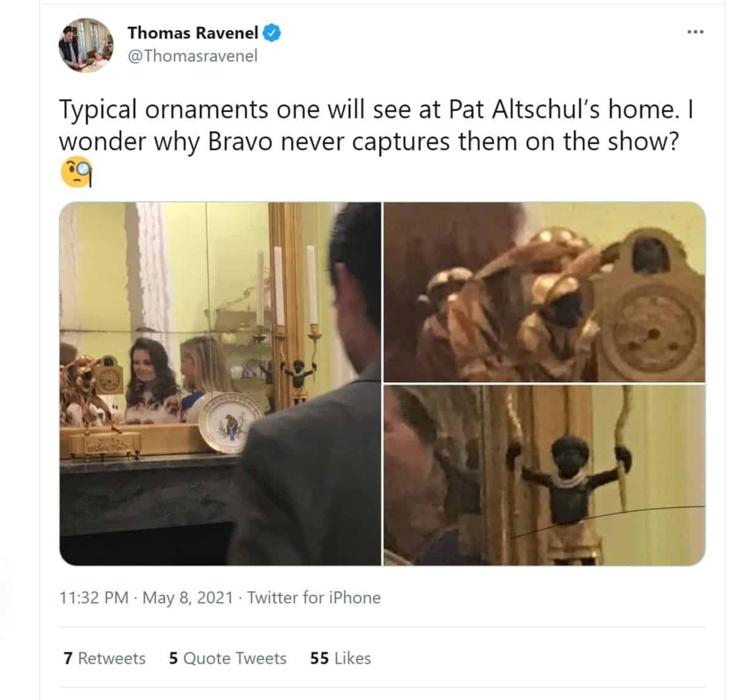Open the @Thomasravenel handle link
The image size is (755, 700).
tap(192, 56)
